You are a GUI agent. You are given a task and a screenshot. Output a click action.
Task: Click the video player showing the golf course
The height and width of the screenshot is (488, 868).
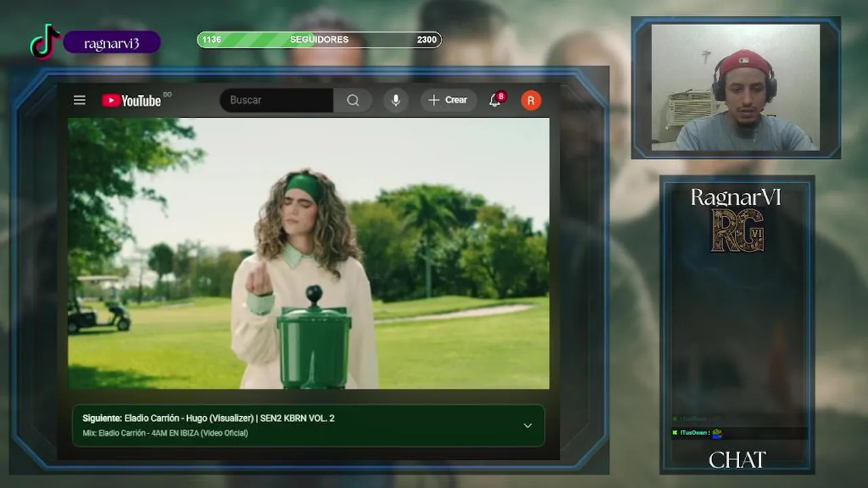[309, 253]
